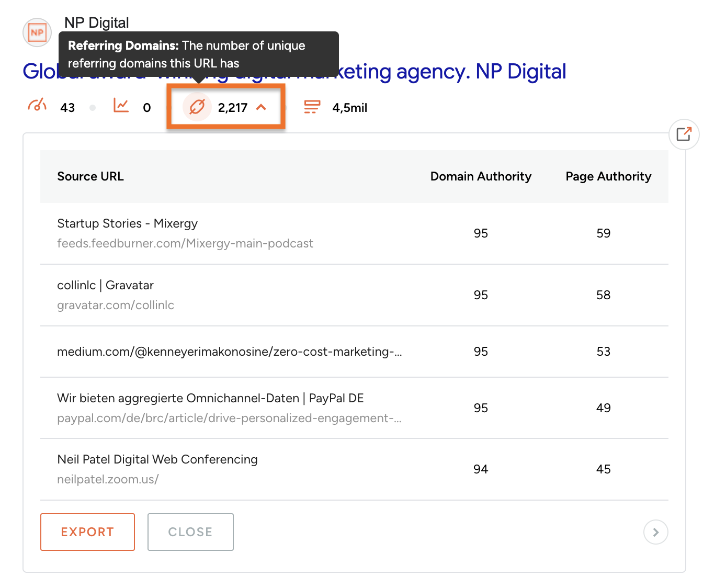Click domain authority 95 in Mixergy row
This screenshot has width=726, height=588.
481,233
